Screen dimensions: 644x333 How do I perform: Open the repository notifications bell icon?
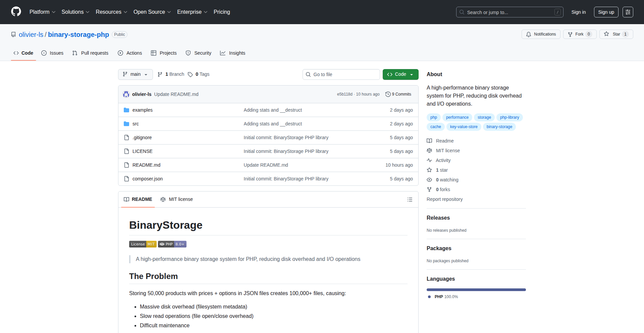point(529,34)
